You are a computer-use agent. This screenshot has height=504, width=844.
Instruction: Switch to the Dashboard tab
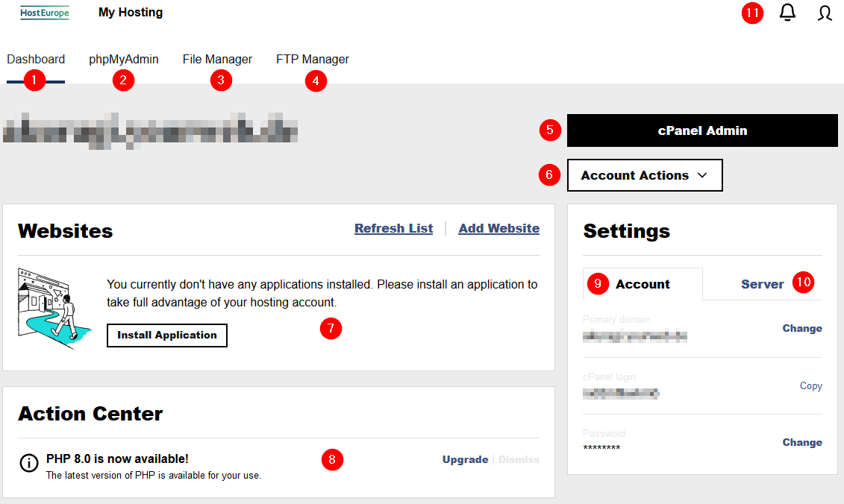pos(36,59)
